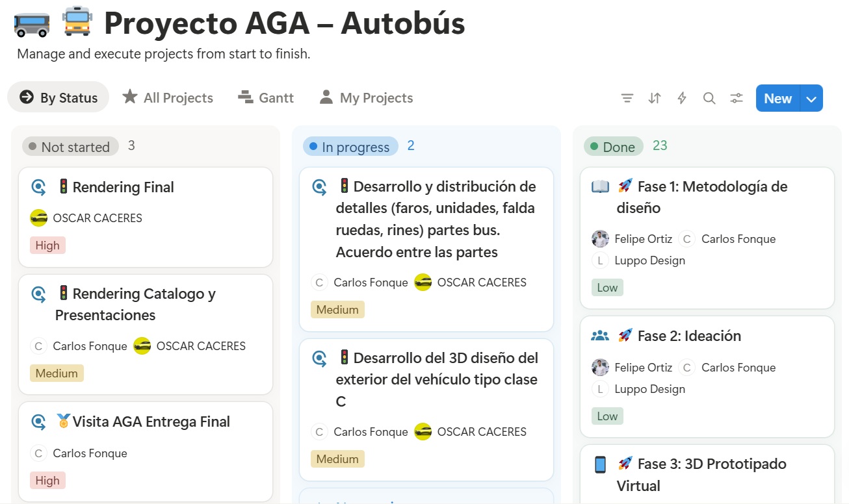This screenshot has height=504, width=849.
Task: Expand the New button dropdown arrow
Action: (811, 99)
